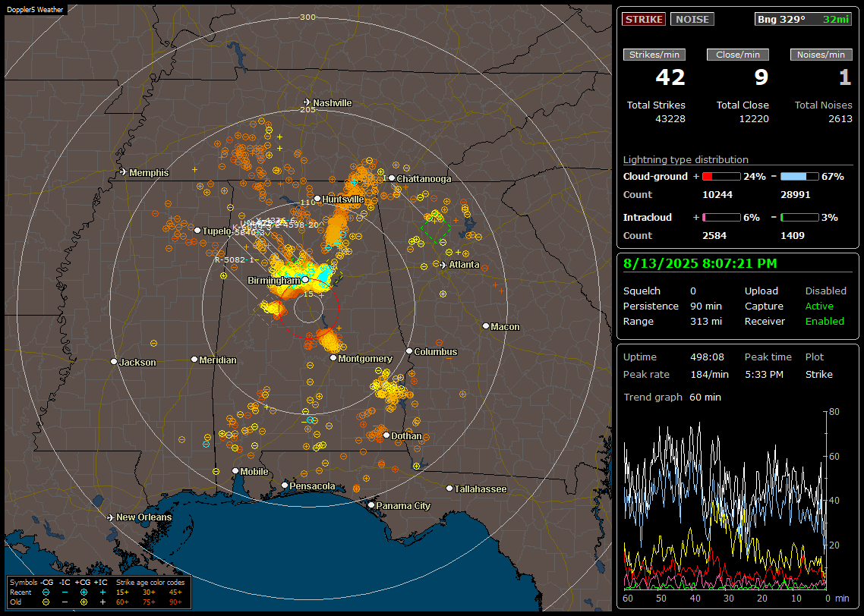Click the Huntsville city dot

(x=317, y=199)
